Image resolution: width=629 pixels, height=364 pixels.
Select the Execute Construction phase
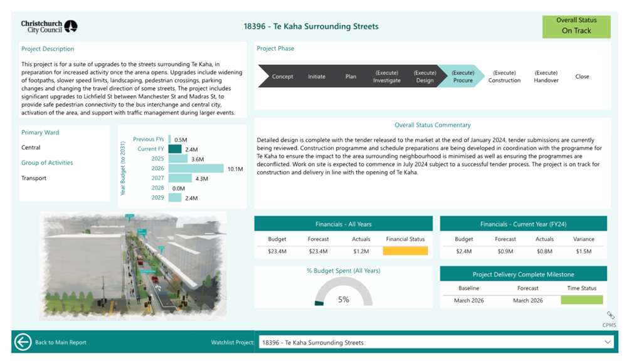pos(504,76)
